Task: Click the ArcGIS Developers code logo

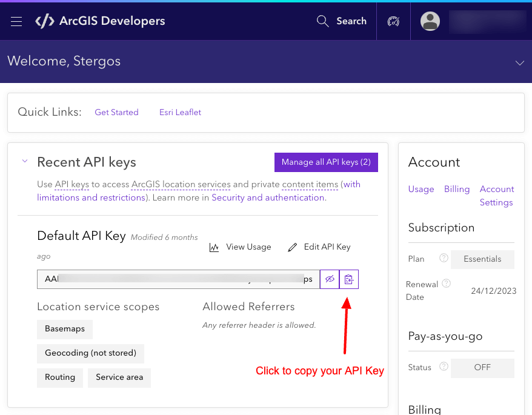Action: [45, 21]
